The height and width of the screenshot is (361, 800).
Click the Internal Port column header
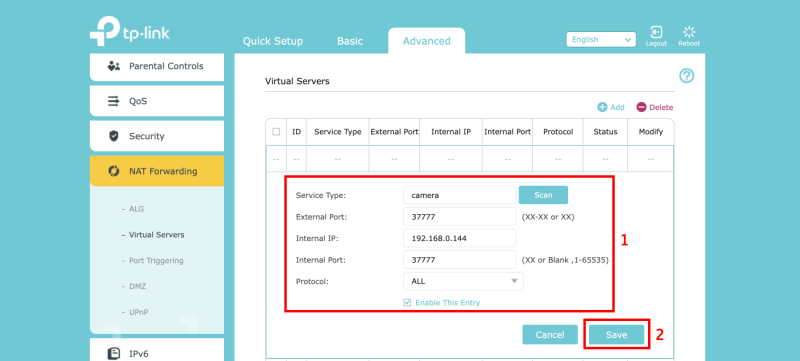point(508,132)
